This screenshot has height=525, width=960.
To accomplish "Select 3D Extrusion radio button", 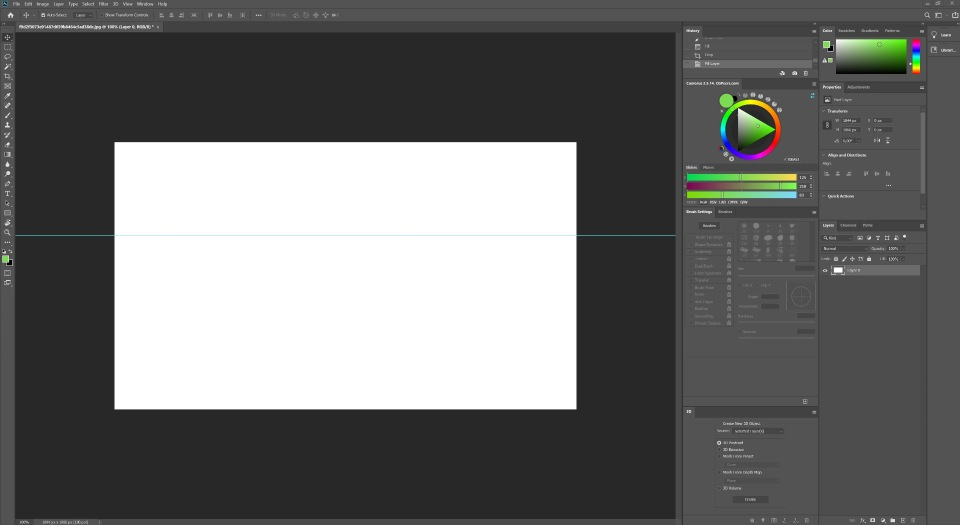I will tap(719, 450).
